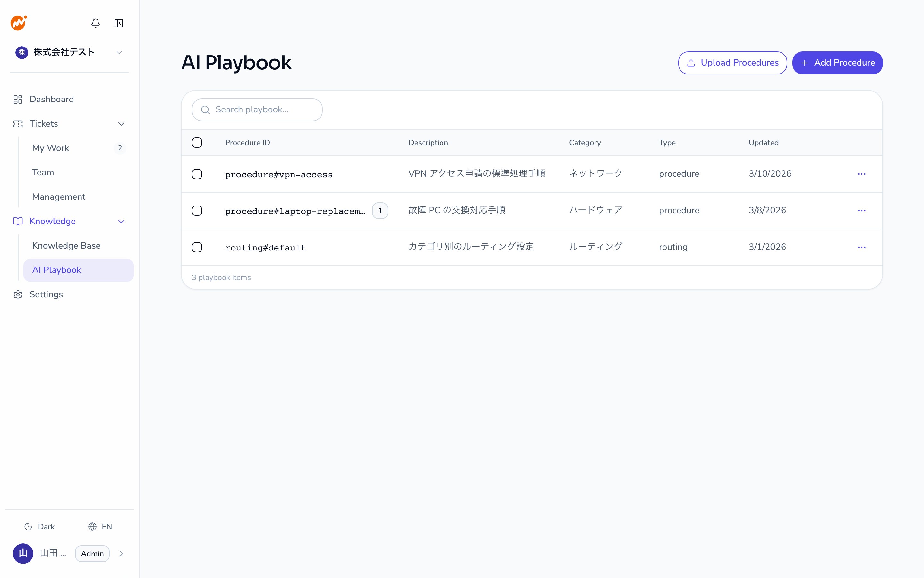This screenshot has width=924, height=578.
Task: Expand the user profile chevron
Action: [x=121, y=554]
